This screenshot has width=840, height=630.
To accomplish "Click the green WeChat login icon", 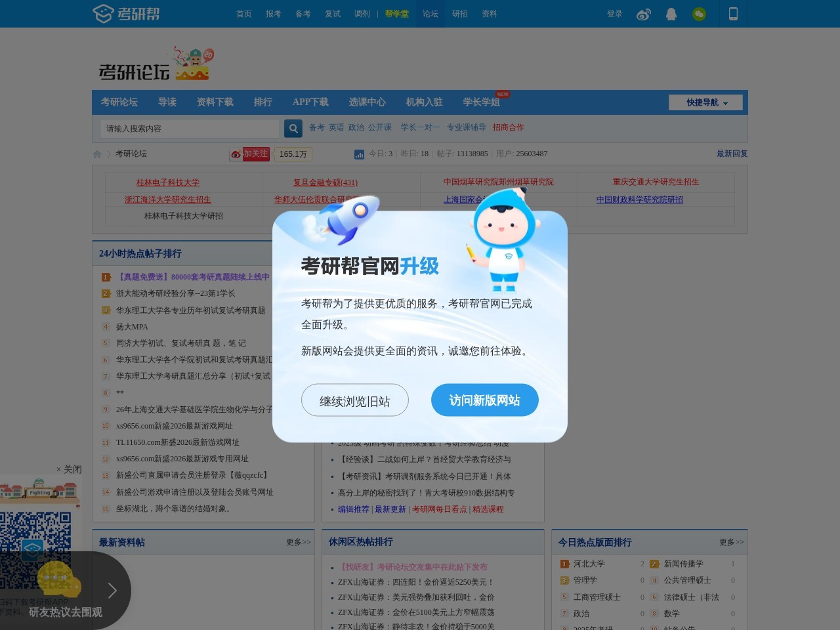I will pos(699,14).
